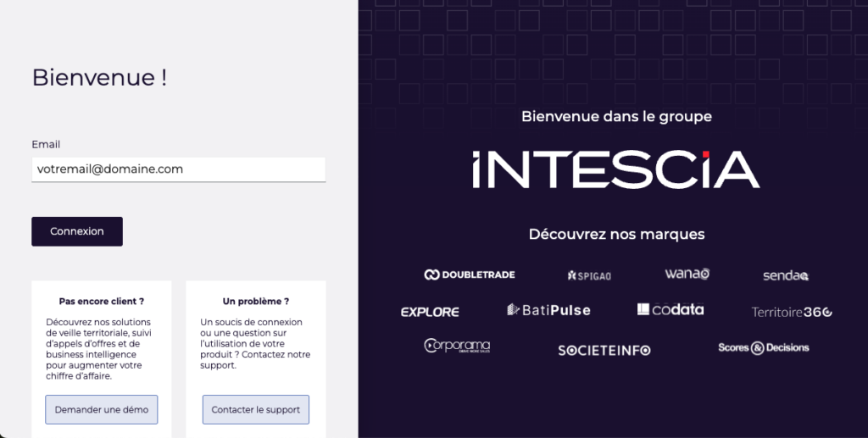
Task: Open the Wanao brand logo
Action: (687, 274)
